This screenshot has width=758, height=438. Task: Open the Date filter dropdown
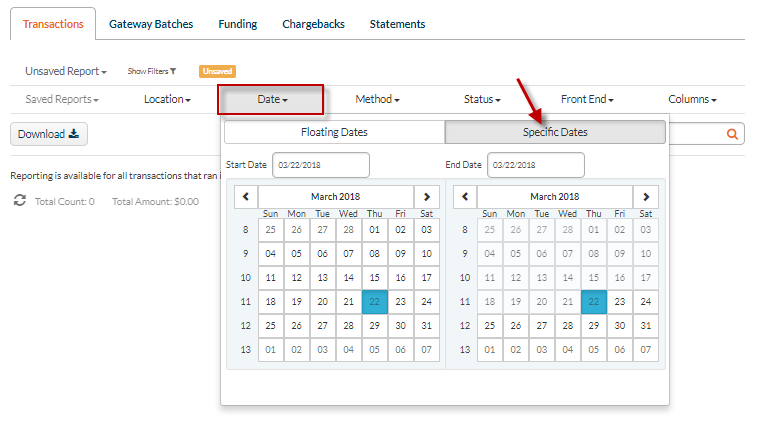(x=272, y=99)
